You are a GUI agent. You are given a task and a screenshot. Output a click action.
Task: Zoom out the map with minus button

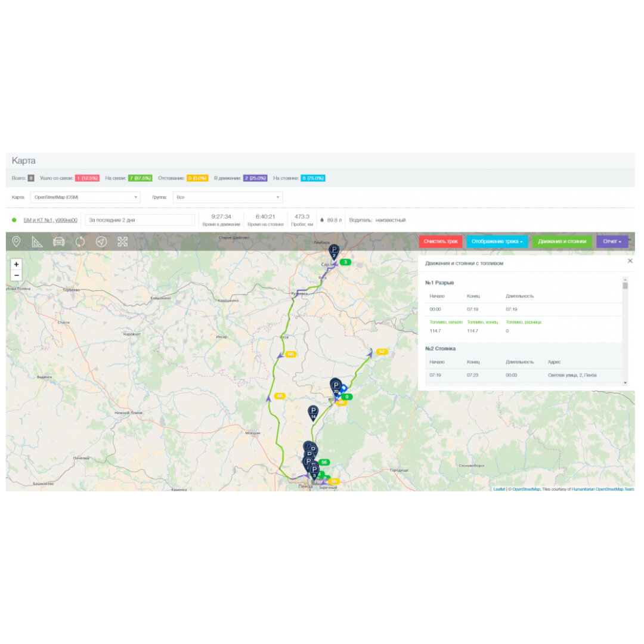point(17,275)
